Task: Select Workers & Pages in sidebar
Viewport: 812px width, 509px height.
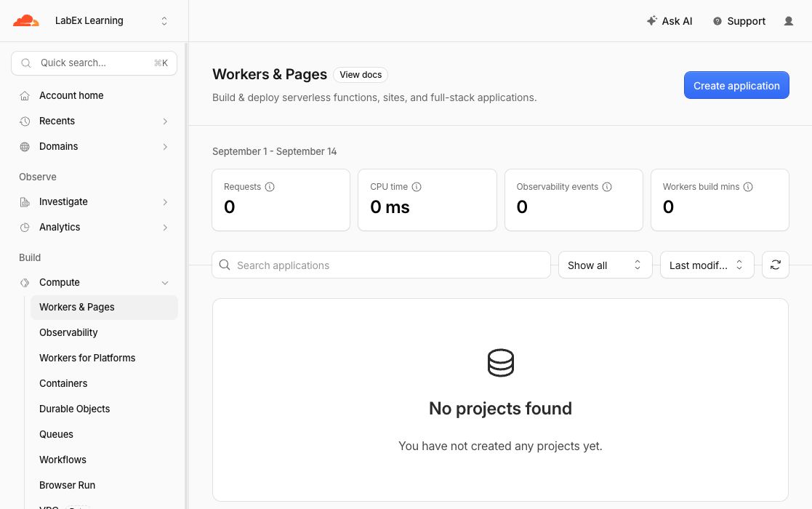Action: [x=104, y=307]
